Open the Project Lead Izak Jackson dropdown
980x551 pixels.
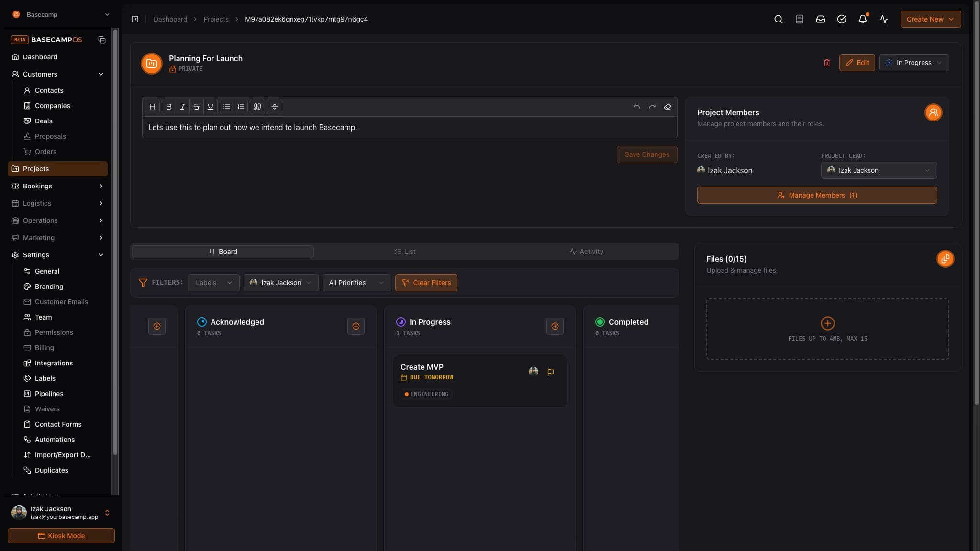pyautogui.click(x=879, y=170)
